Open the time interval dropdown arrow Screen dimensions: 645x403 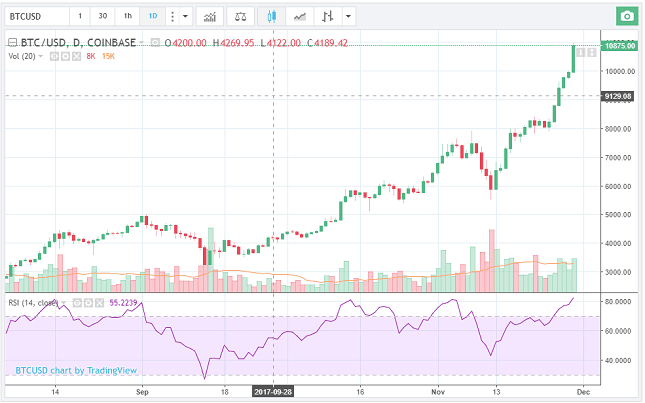(185, 16)
